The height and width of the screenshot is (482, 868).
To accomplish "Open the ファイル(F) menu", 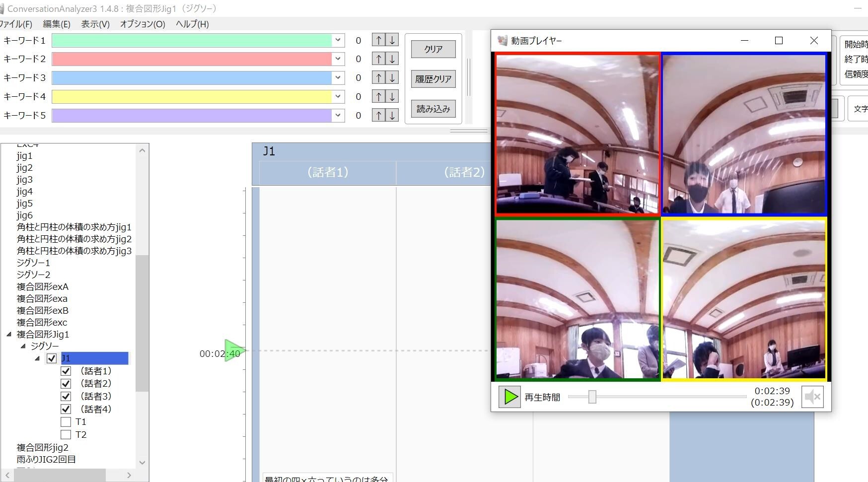I will [16, 24].
